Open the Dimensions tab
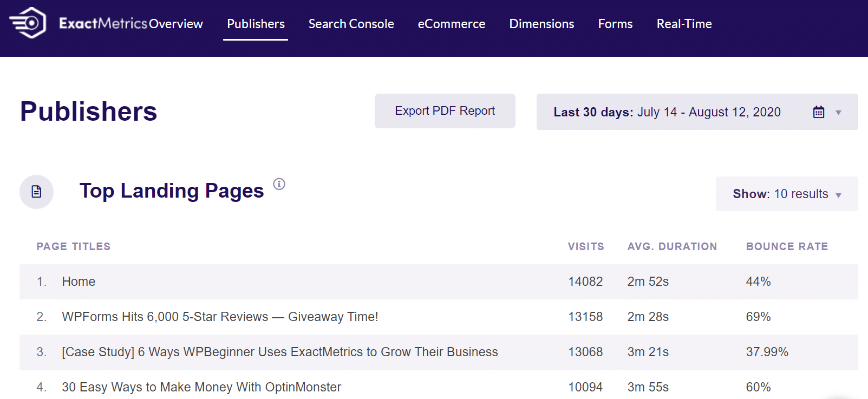Image resolution: width=868 pixels, height=399 pixels. pos(541,24)
